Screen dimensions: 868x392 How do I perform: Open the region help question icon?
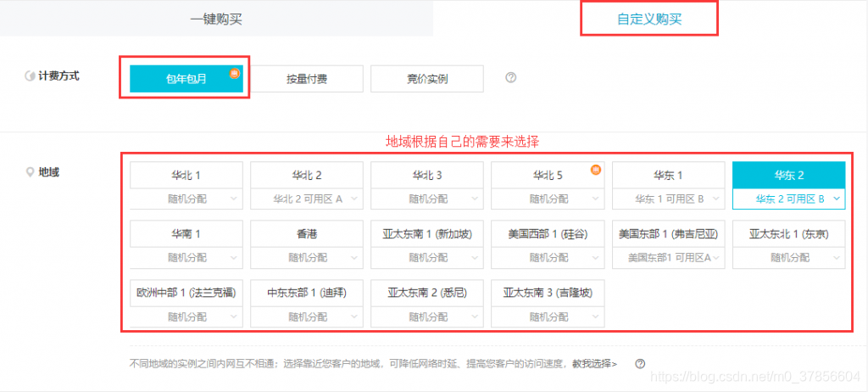[641, 364]
